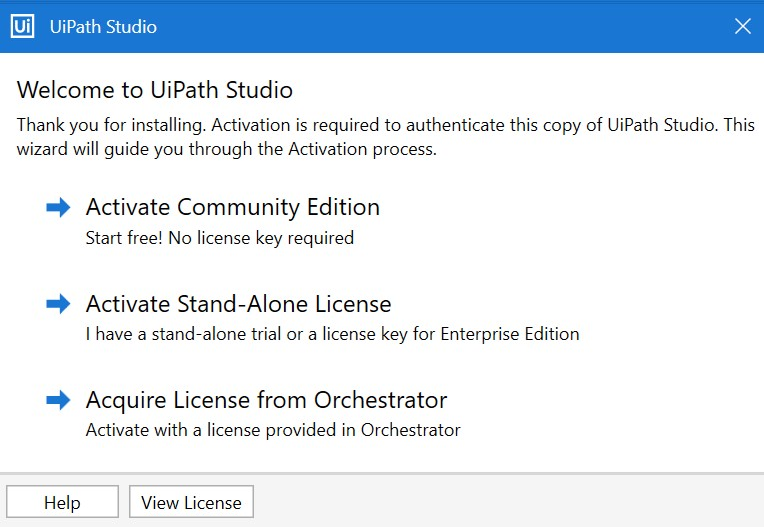This screenshot has width=764, height=527.
Task: Click the stand-alone trial or Enterprise Edition description
Action: click(332, 334)
